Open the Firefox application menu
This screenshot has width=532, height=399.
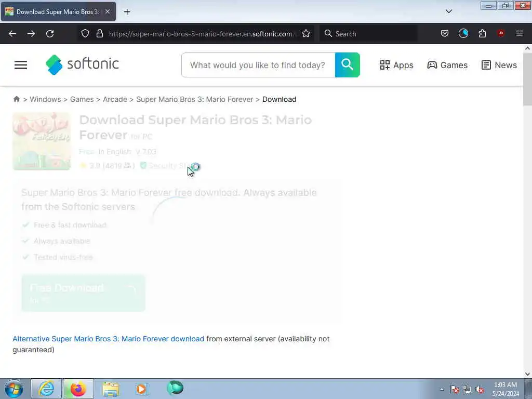click(520, 33)
